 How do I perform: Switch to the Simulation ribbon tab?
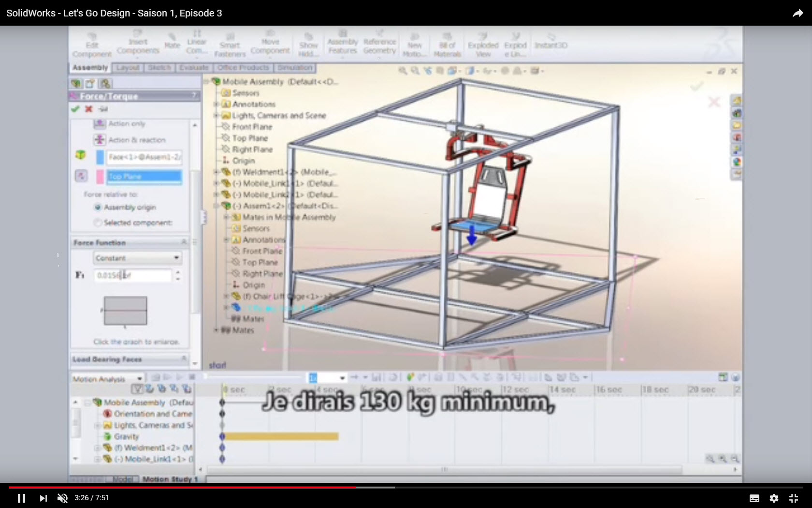point(295,68)
